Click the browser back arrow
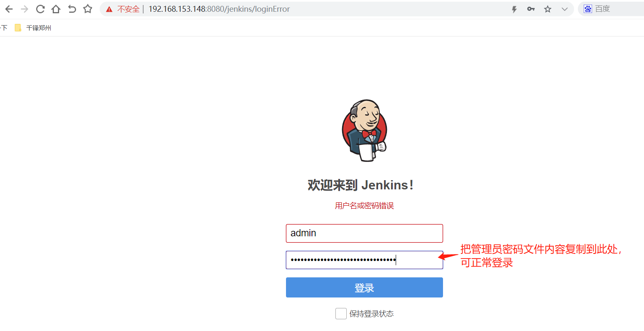The width and height of the screenshot is (644, 331). 9,8
